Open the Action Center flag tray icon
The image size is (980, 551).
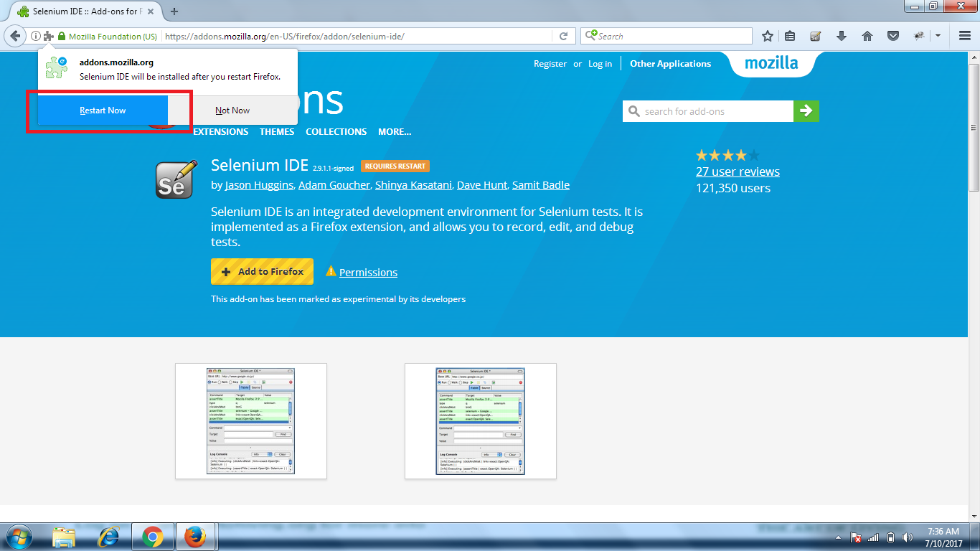coord(856,537)
